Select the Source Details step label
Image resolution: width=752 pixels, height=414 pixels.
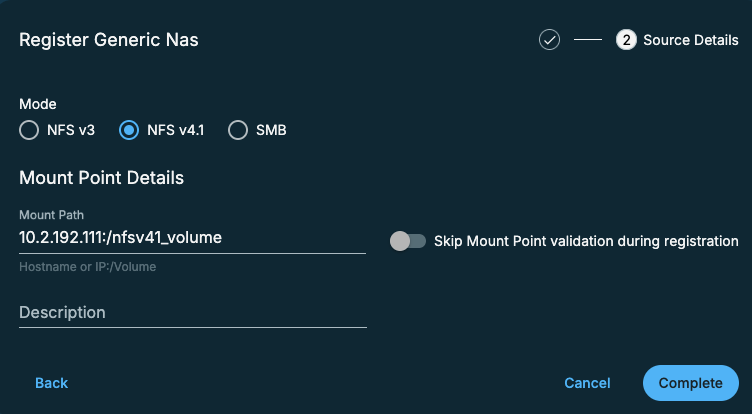point(692,40)
